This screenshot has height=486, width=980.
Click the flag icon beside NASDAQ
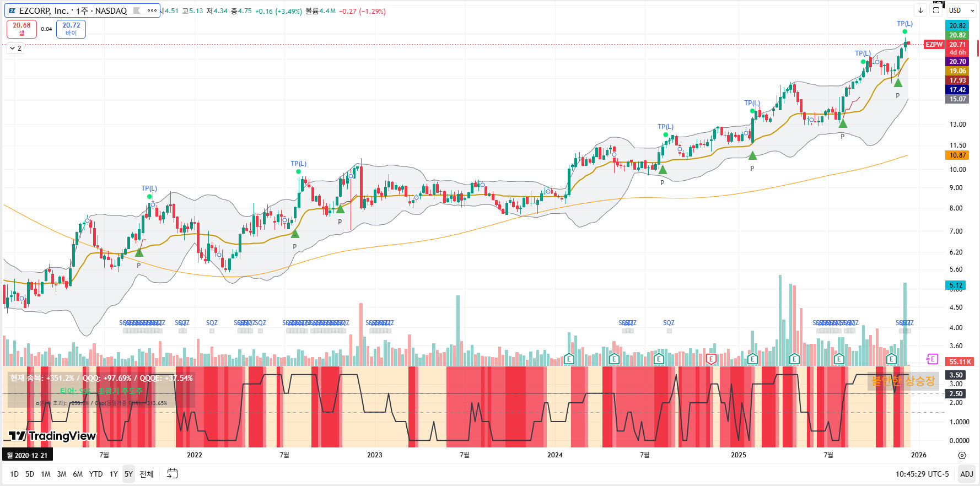tap(137, 10)
